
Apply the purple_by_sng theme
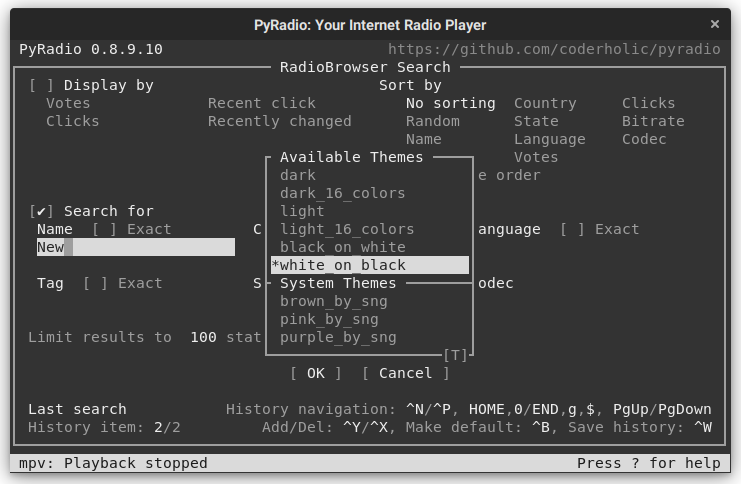(x=338, y=337)
